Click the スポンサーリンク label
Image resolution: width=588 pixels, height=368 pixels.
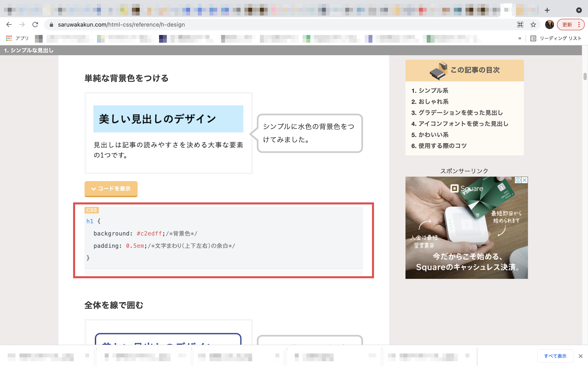[x=464, y=171]
